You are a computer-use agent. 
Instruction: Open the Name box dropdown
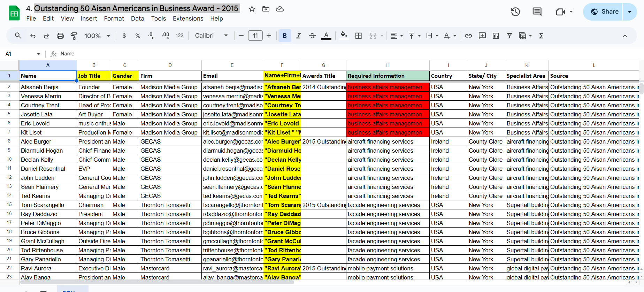(38, 54)
